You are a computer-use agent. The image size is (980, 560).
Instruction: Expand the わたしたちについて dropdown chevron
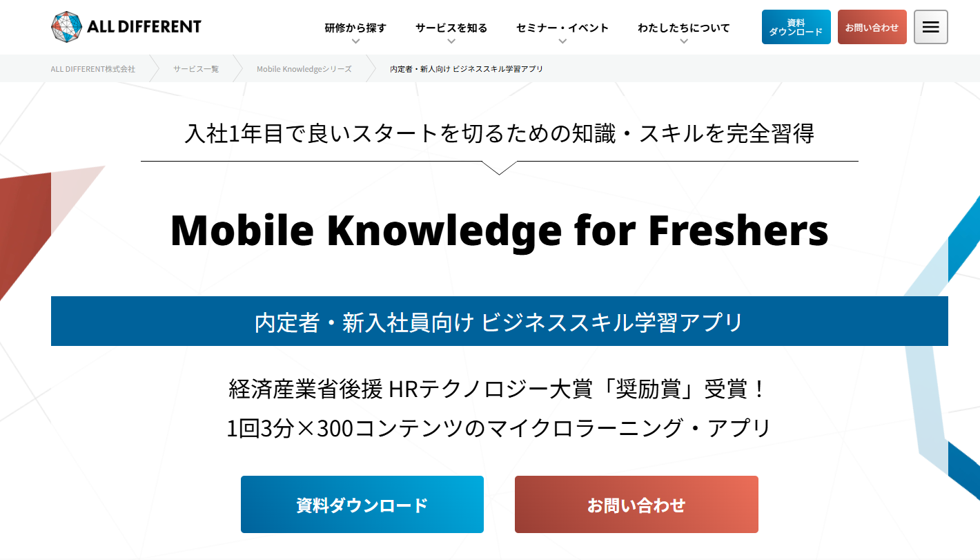684,41
